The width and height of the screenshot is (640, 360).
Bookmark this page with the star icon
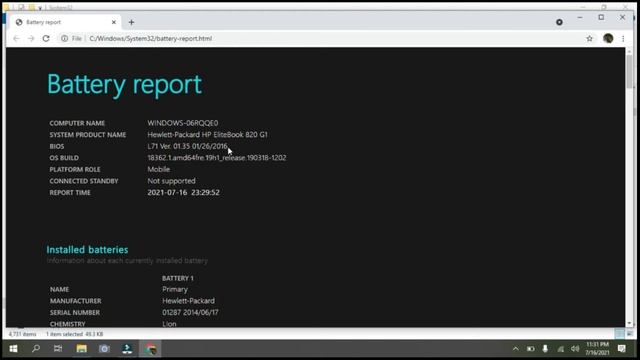coord(589,38)
